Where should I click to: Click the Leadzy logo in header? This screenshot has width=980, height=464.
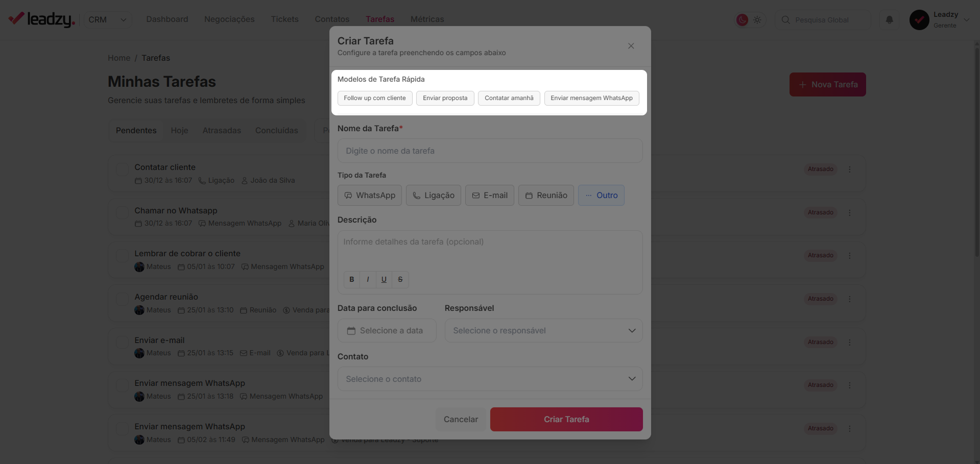42,19
